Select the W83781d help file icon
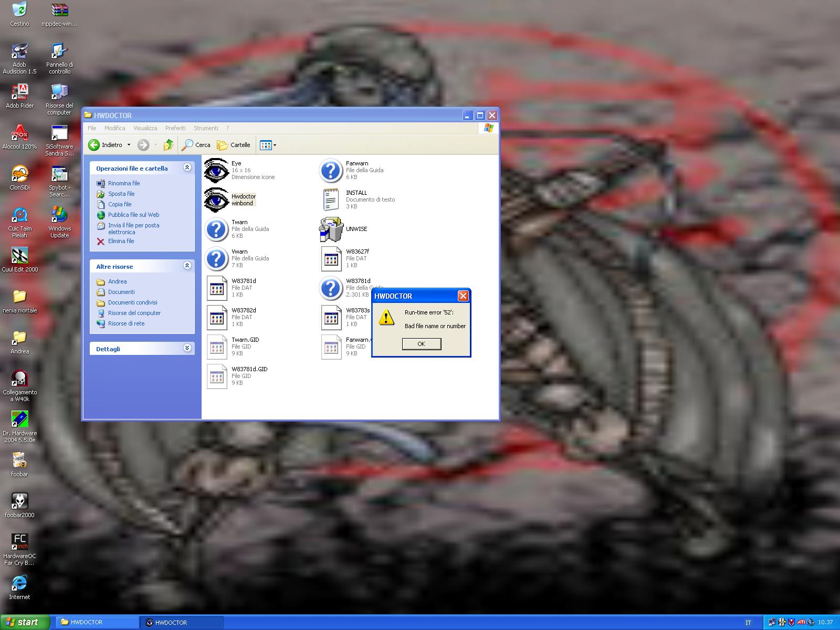This screenshot has height=630, width=840. (331, 288)
